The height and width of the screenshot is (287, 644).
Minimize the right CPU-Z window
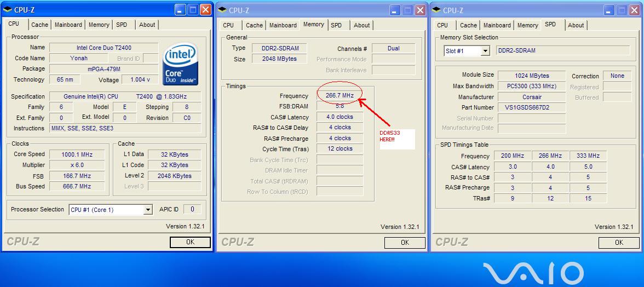pos(609,10)
